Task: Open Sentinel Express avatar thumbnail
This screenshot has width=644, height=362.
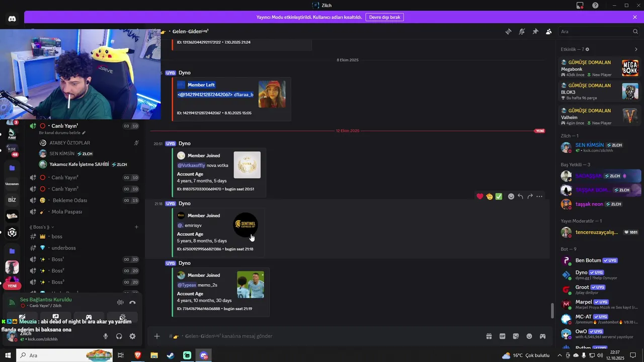Action: click(x=246, y=224)
